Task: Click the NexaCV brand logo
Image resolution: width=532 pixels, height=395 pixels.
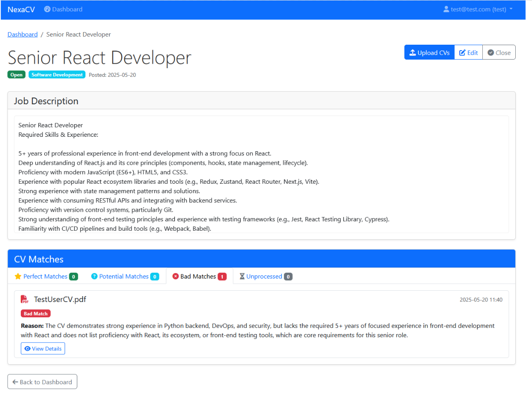Action: click(x=21, y=9)
